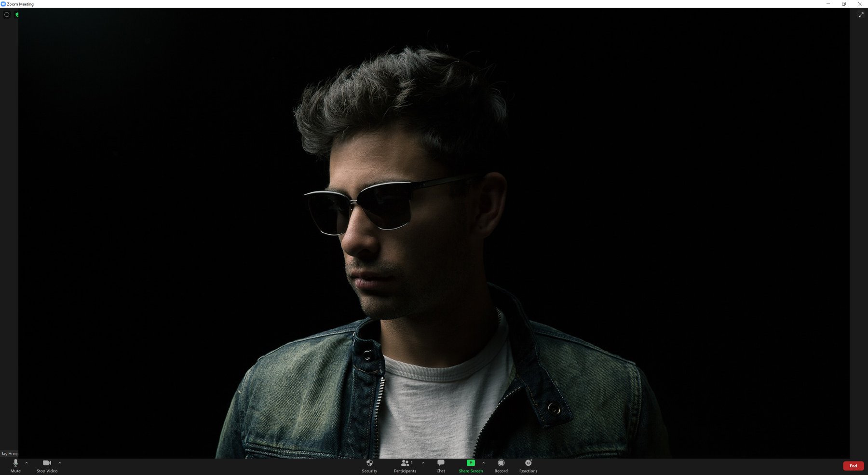Expand sharing options caret beside Share Screen
Viewport: 868px width, 475px height.
click(484, 463)
